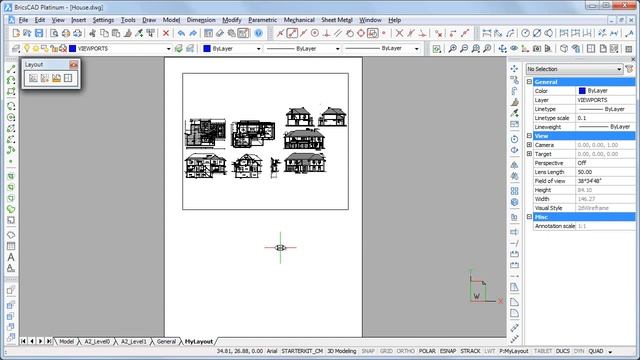
Task: Toggle DUCS in status bar
Action: [562, 351]
